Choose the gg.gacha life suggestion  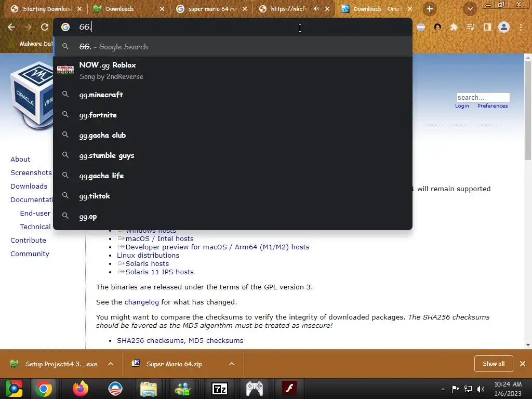pos(233,176)
